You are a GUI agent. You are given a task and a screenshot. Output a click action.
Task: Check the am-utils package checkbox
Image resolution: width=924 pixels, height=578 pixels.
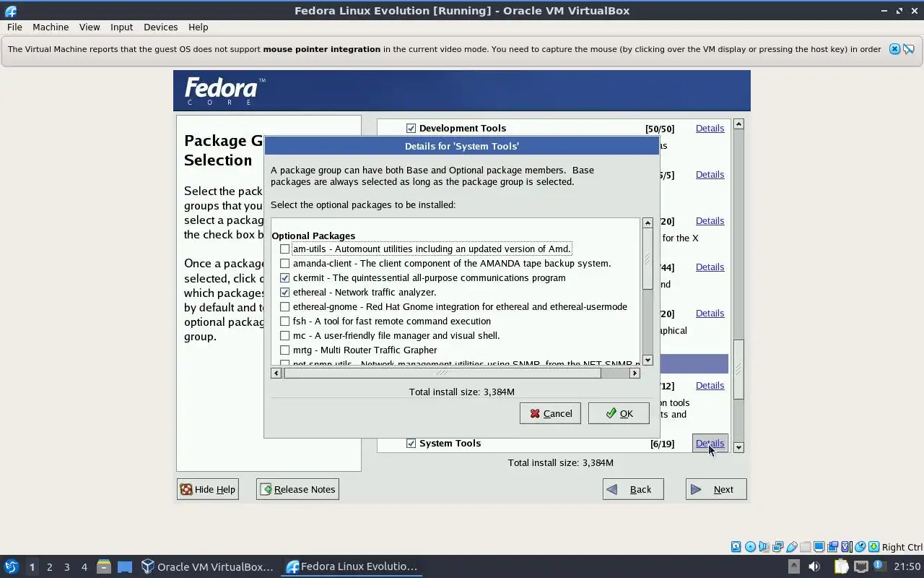pos(285,249)
